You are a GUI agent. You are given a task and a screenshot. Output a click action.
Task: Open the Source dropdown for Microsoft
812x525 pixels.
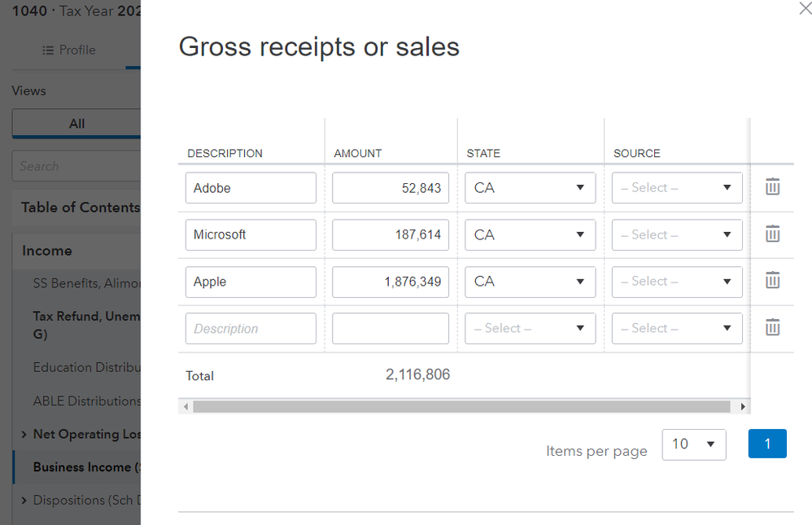coord(677,234)
